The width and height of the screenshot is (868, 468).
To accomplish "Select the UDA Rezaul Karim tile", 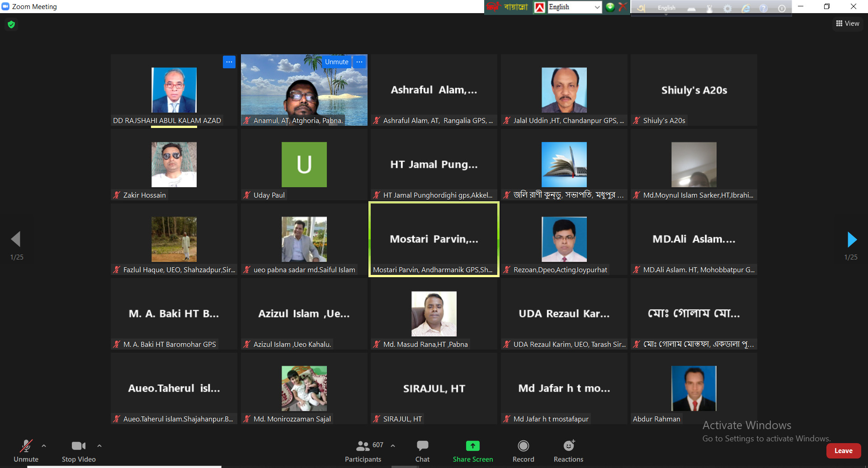I will 564,314.
